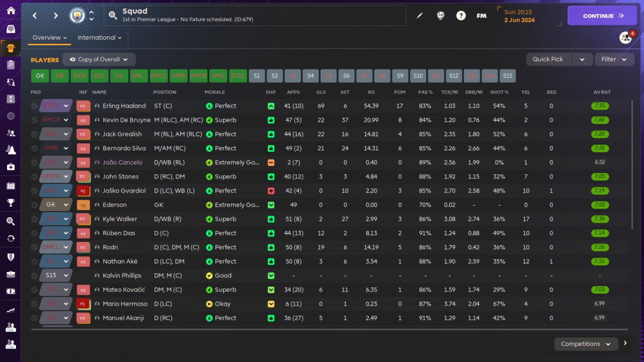644x362 pixels.
Task: Open the pencil edit icon in the top bar
Action: [420, 16]
